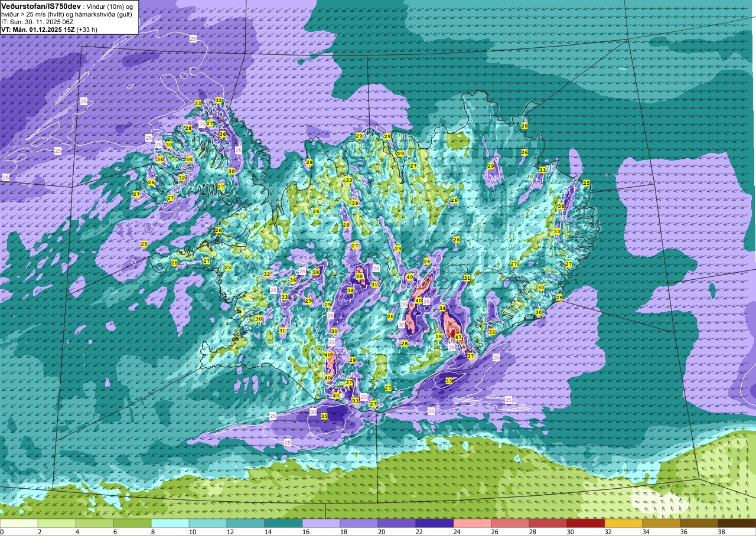The width and height of the screenshot is (756, 536).
Task: Pick the 28–30 m/s red legend swatch
Action: tap(548, 524)
